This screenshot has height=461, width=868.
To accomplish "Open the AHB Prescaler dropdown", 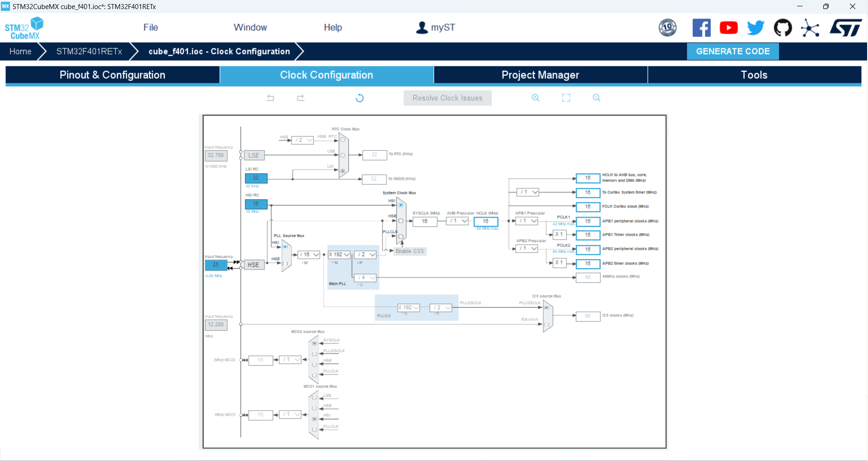I will click(457, 221).
